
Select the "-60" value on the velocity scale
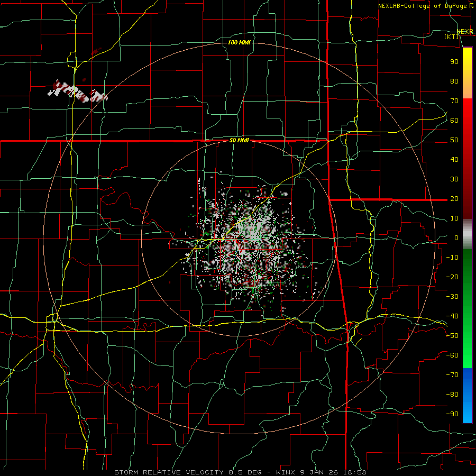452,355
